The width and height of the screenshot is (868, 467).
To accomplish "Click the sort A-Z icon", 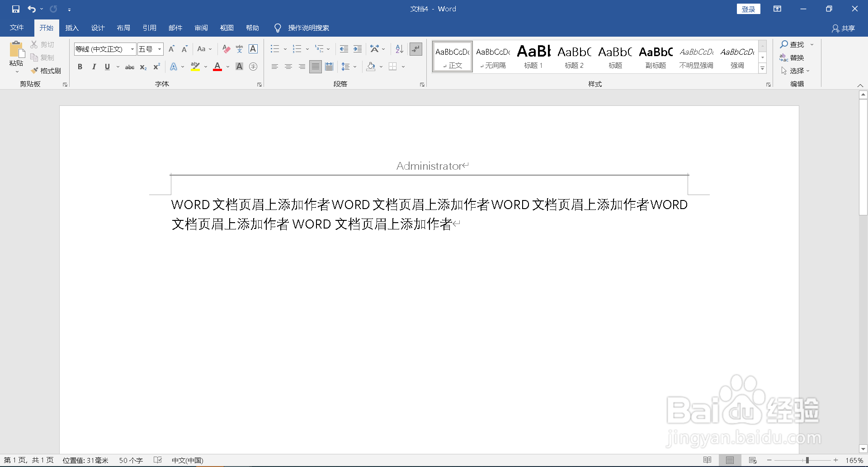I will pyautogui.click(x=399, y=49).
